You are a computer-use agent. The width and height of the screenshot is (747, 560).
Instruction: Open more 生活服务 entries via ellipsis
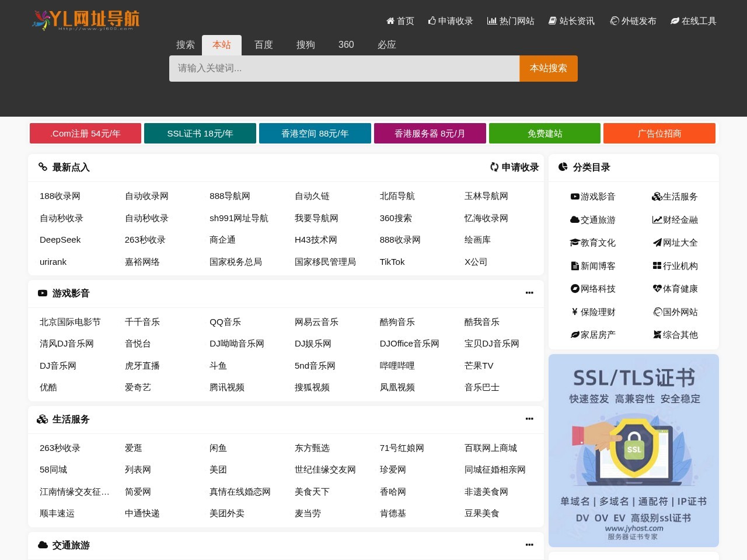click(529, 419)
